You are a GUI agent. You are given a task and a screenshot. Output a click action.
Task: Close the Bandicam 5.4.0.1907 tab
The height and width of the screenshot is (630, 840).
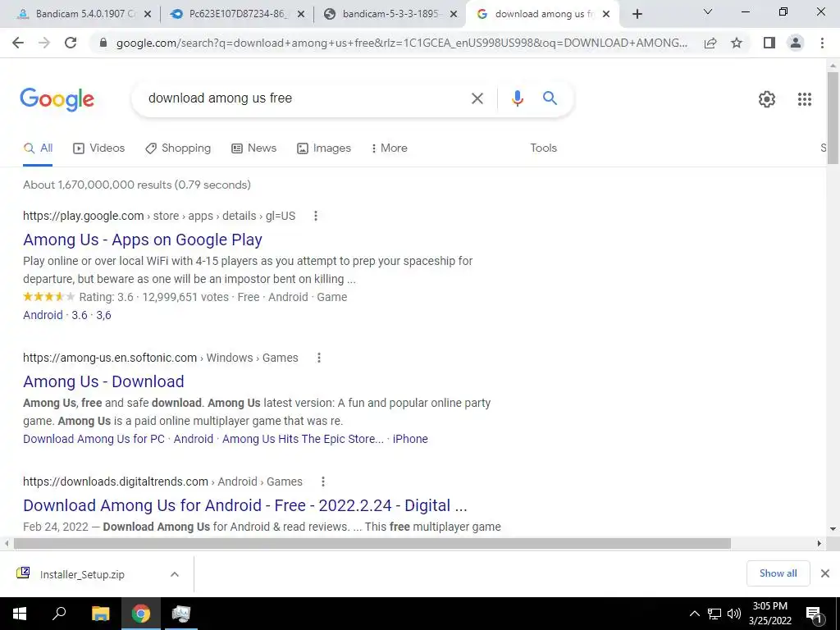point(148,15)
